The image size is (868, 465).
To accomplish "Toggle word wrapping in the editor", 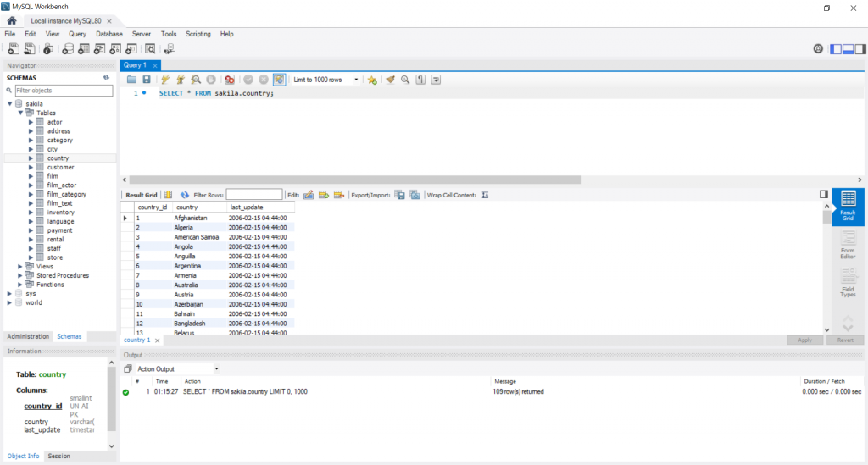I will click(x=437, y=80).
